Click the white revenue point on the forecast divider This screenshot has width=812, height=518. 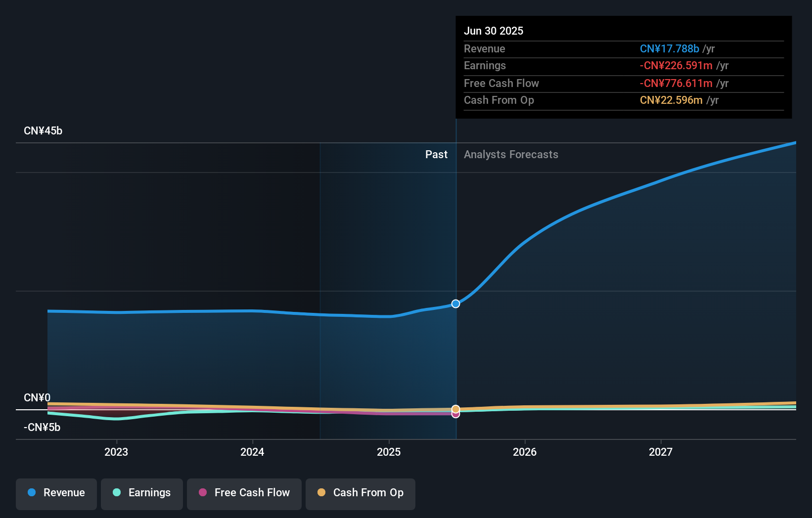click(455, 304)
